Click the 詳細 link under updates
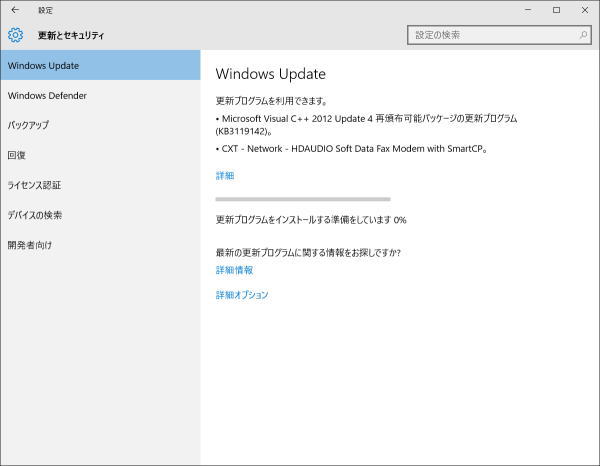This screenshot has width=600, height=466. [x=225, y=176]
